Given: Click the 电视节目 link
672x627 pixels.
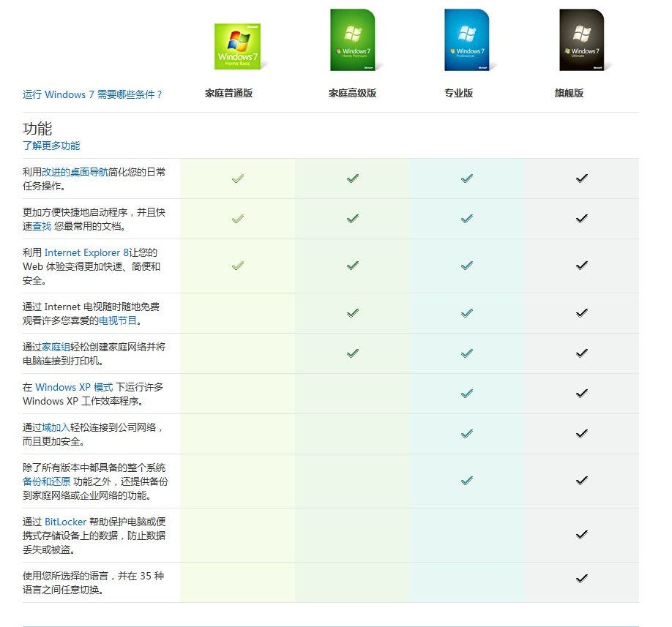Looking at the screenshot, I should point(118,320).
